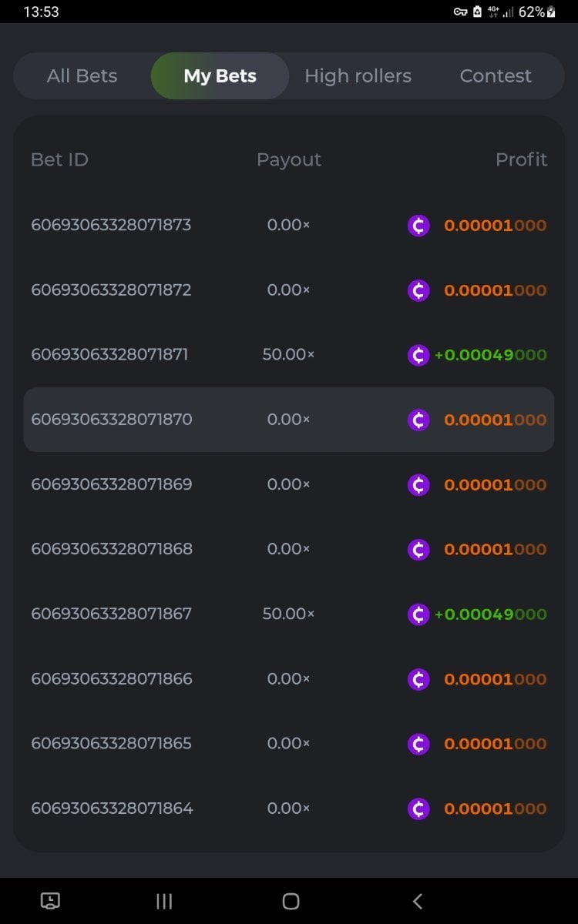Open the High rollers tab

click(358, 76)
